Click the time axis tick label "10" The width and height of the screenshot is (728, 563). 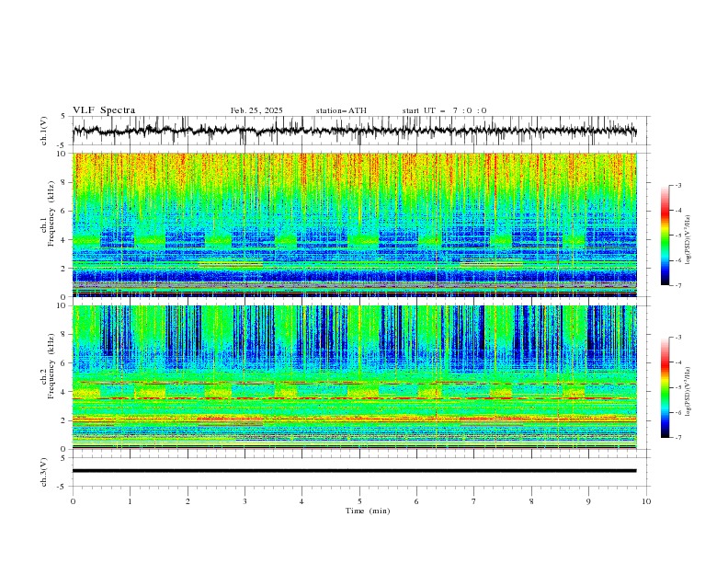click(646, 501)
